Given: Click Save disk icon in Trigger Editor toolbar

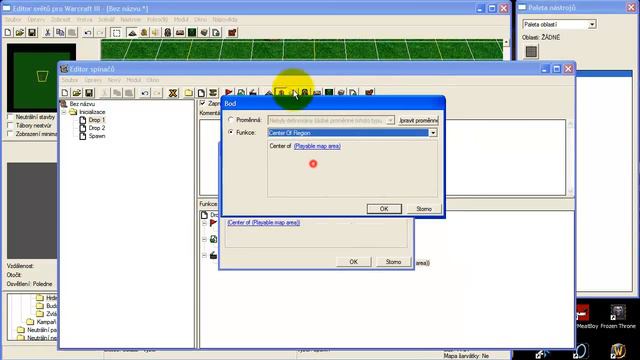Looking at the screenshot, I should tap(89, 93).
